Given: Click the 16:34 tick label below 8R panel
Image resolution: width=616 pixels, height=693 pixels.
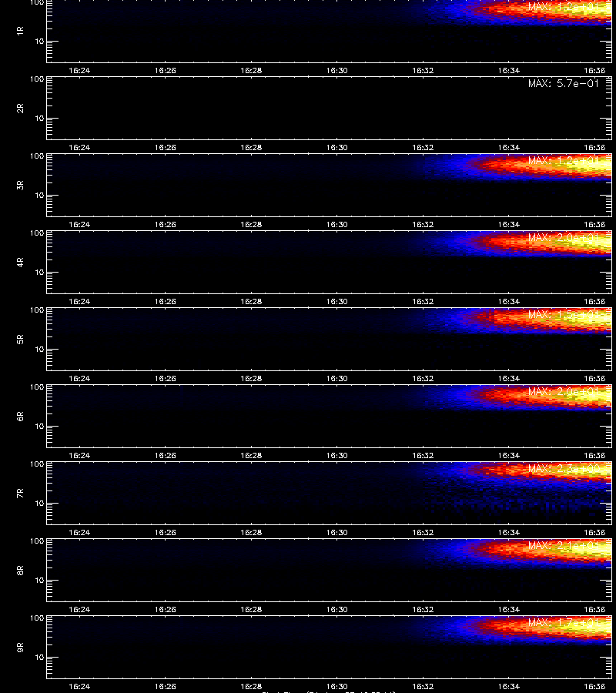Looking at the screenshot, I should (x=509, y=610).
